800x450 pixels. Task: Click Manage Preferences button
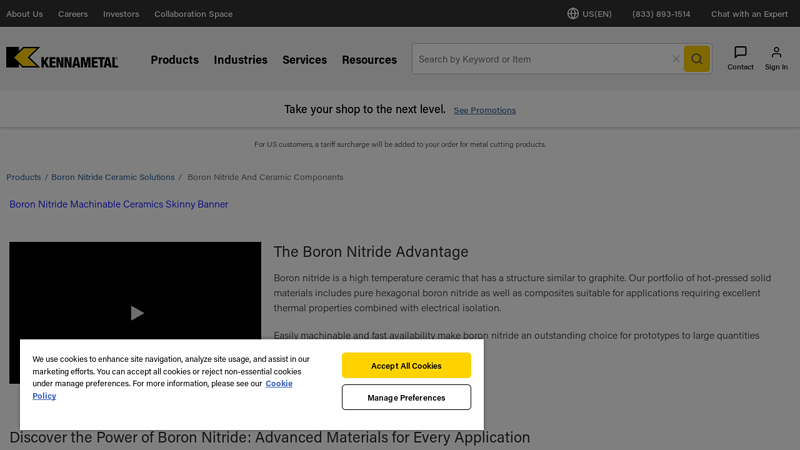(x=406, y=397)
